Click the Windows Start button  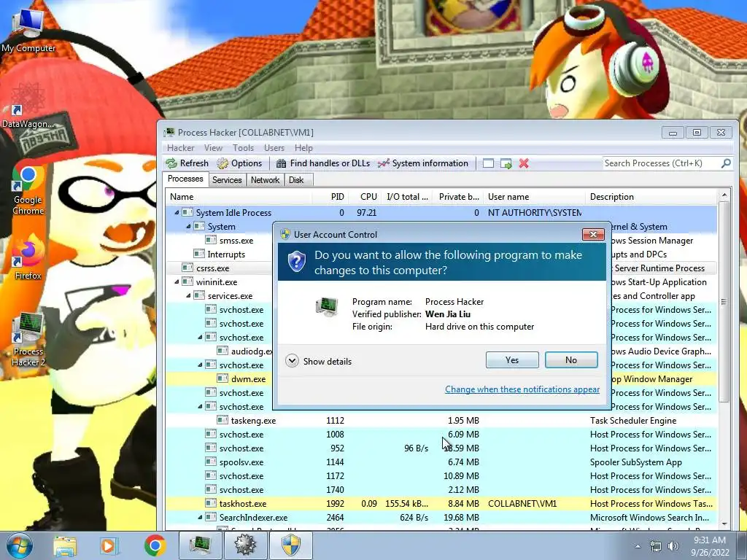20,545
